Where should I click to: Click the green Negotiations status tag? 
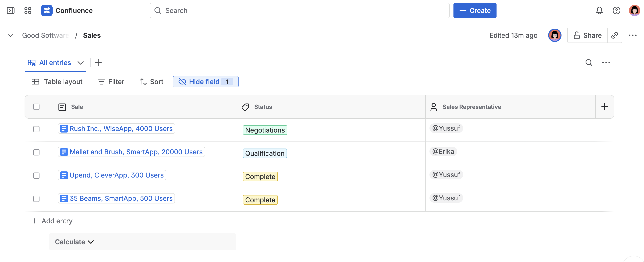(x=265, y=130)
